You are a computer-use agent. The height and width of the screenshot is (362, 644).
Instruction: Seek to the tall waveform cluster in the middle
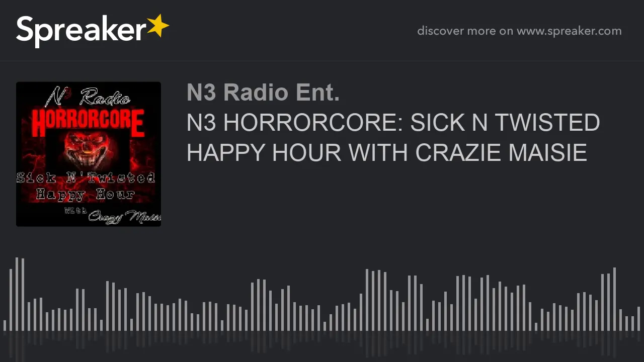[x=376, y=300]
